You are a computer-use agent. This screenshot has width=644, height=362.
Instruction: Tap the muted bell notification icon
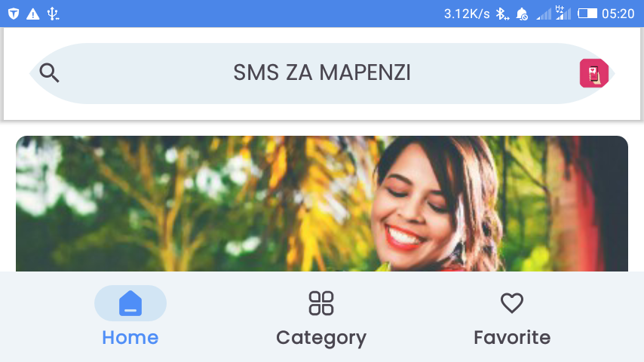[x=522, y=14]
